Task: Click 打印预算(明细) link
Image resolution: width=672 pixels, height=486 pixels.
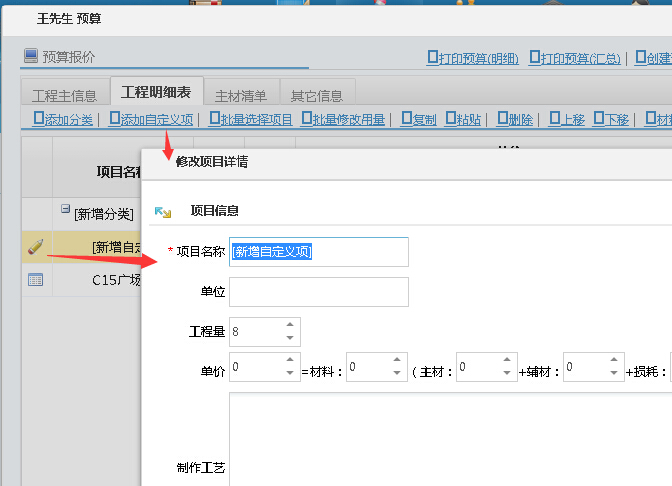Action: pos(473,58)
